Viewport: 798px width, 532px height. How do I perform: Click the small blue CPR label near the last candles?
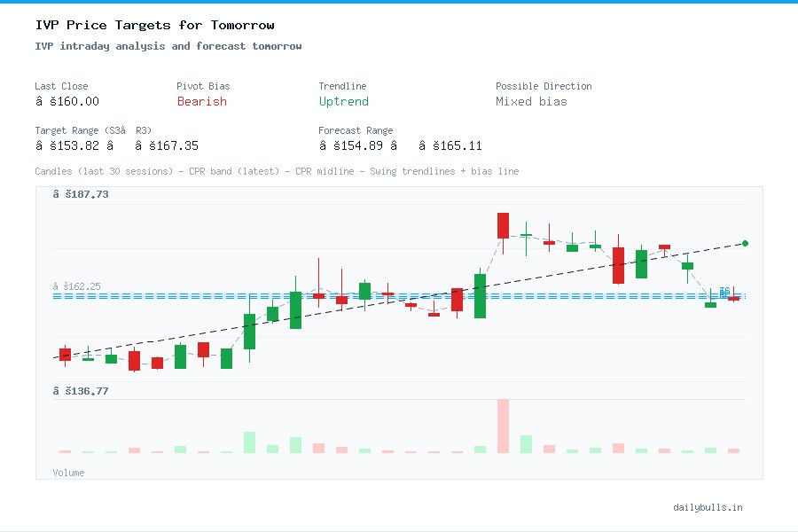click(724, 293)
